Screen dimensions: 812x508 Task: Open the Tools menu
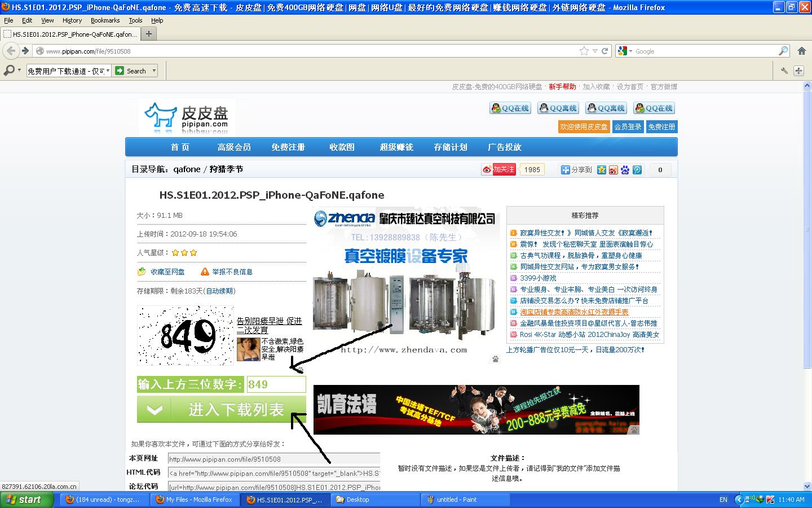tap(135, 20)
